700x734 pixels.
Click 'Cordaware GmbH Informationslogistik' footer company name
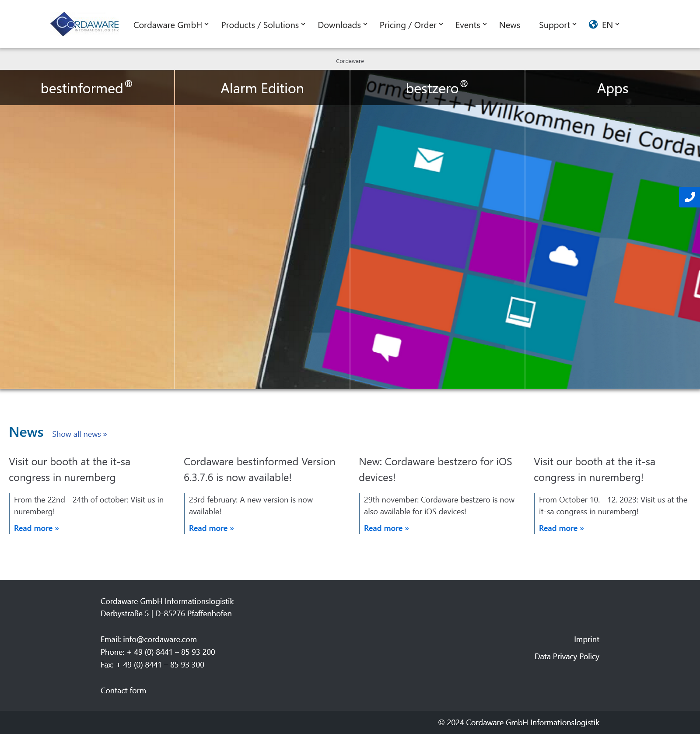click(x=167, y=601)
